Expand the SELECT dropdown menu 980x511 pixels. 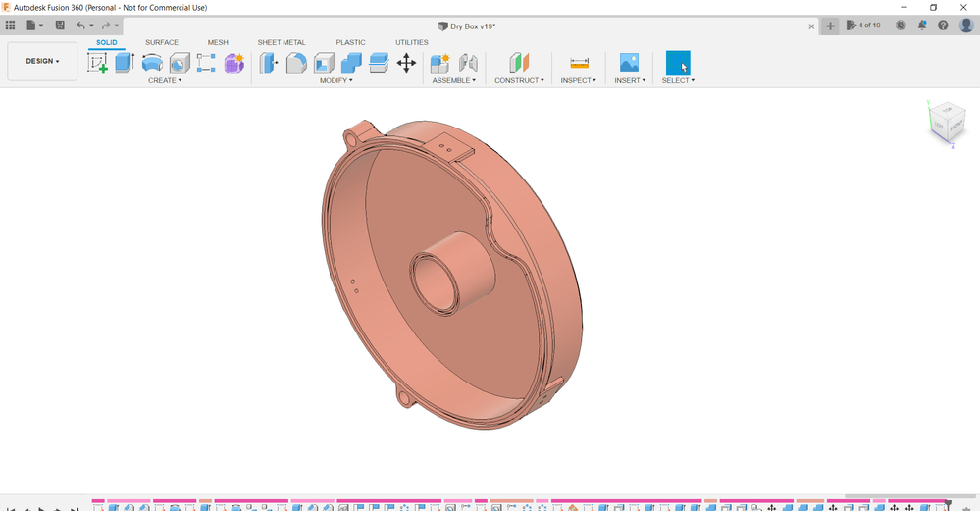(678, 80)
